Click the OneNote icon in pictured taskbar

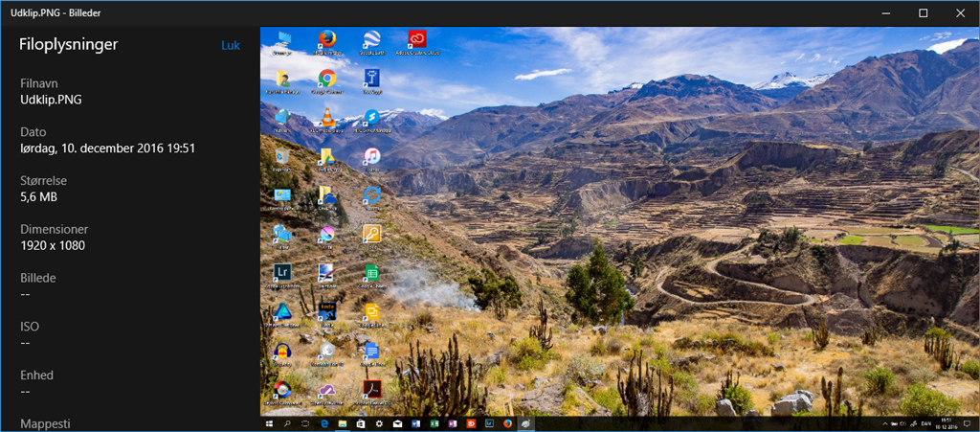pyautogui.click(x=452, y=423)
